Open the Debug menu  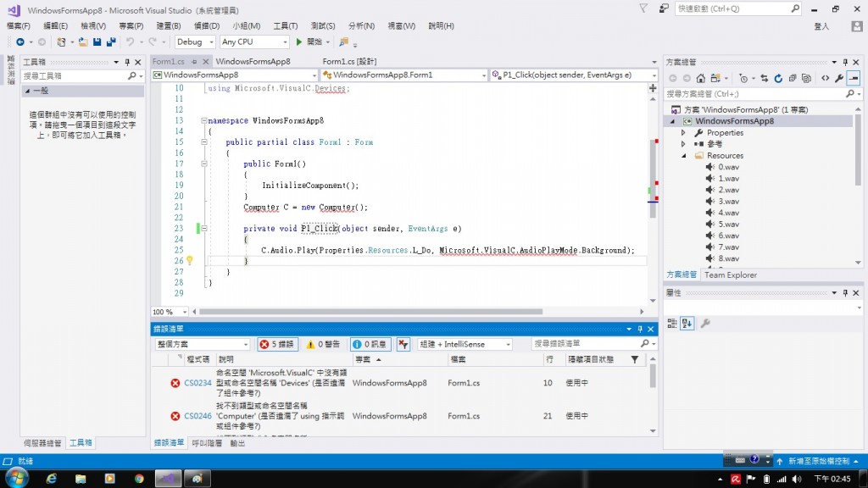[207, 26]
